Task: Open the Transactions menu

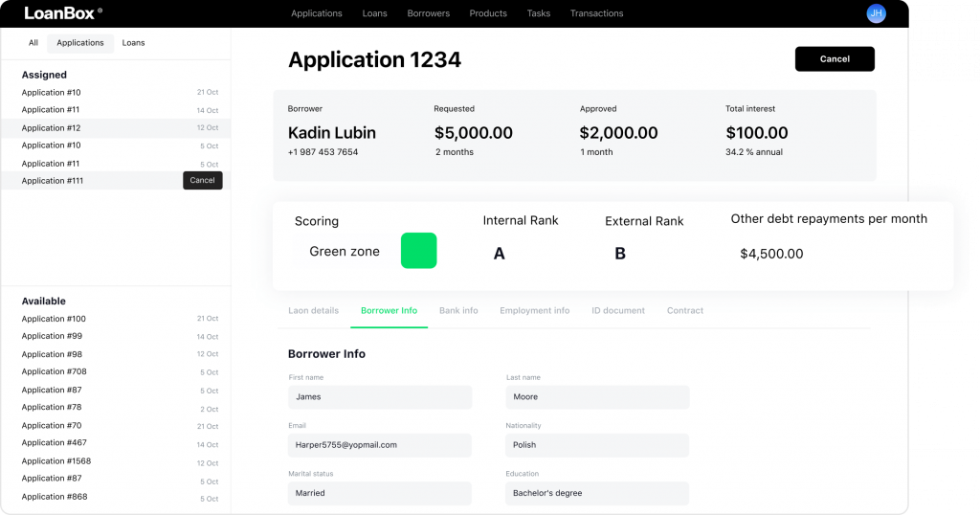Action: pyautogui.click(x=596, y=13)
